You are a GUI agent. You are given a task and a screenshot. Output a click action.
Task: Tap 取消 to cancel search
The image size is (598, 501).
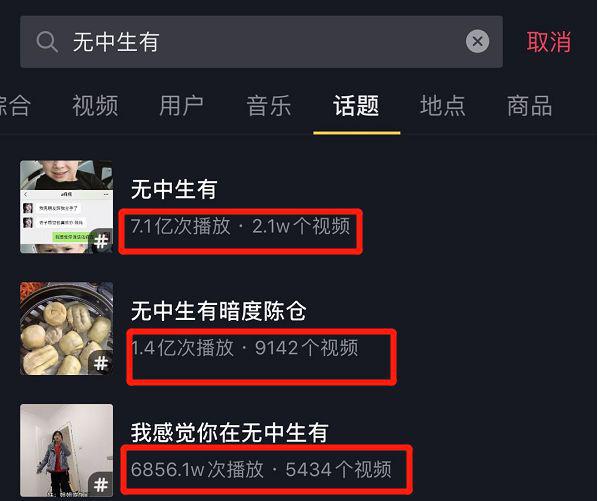549,42
